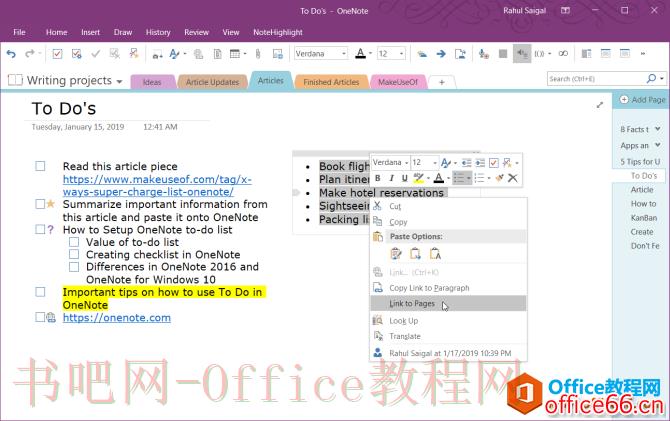Click the stop recording square icon
The image size is (670, 421).
tap(503, 54)
